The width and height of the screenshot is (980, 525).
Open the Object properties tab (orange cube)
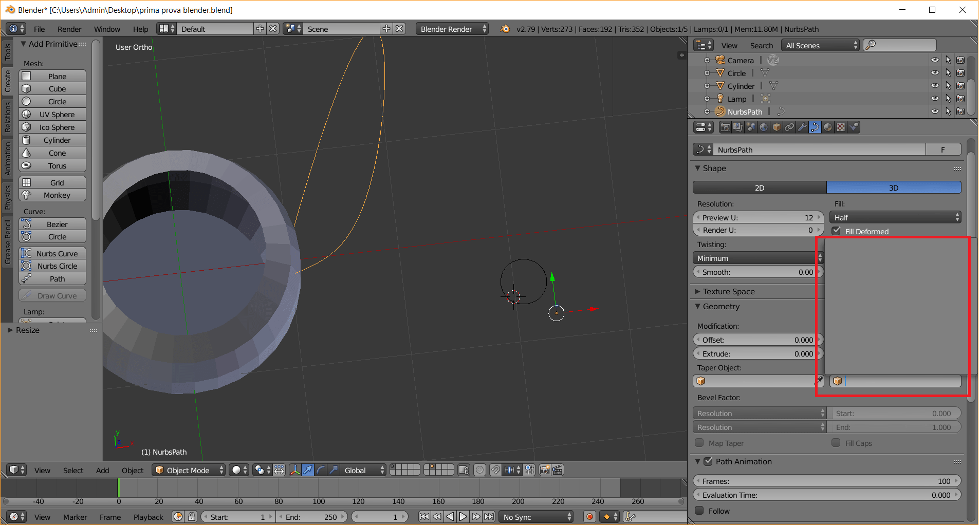(776, 127)
